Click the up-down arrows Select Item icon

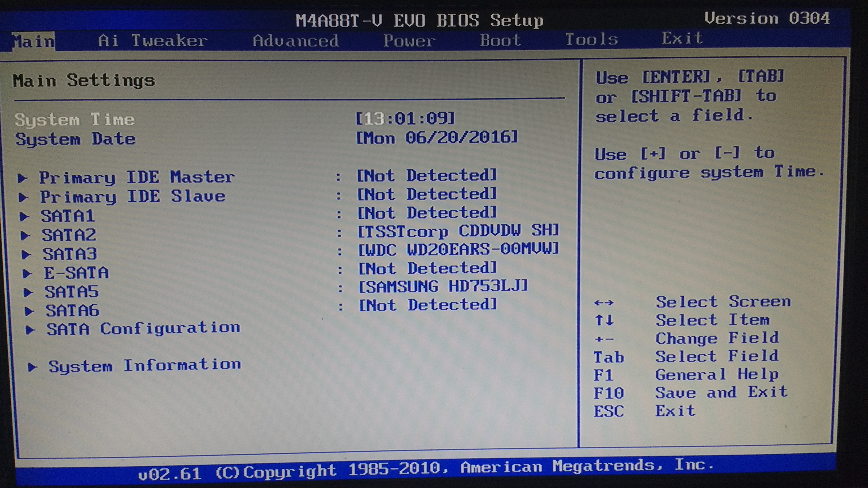[x=604, y=320]
